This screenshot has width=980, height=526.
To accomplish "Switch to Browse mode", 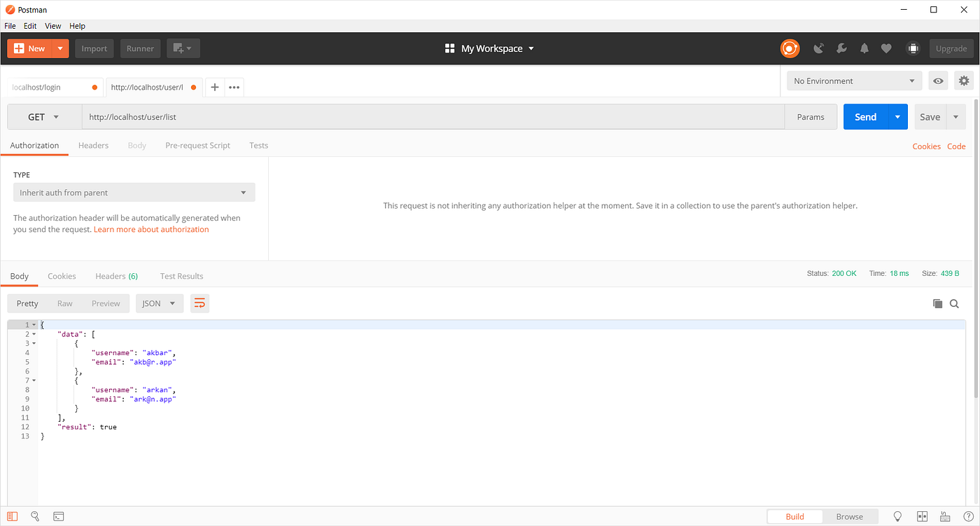I will [850, 516].
